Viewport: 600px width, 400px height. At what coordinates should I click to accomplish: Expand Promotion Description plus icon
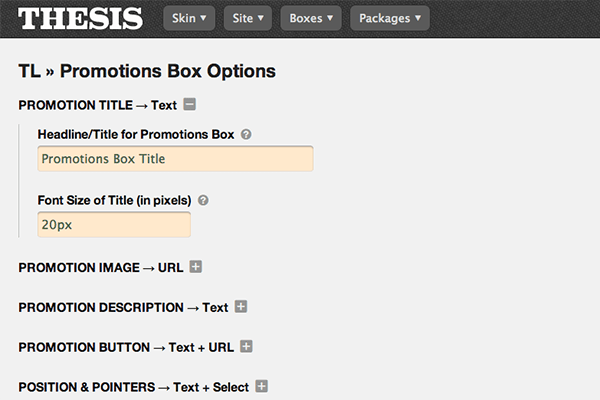[241, 307]
